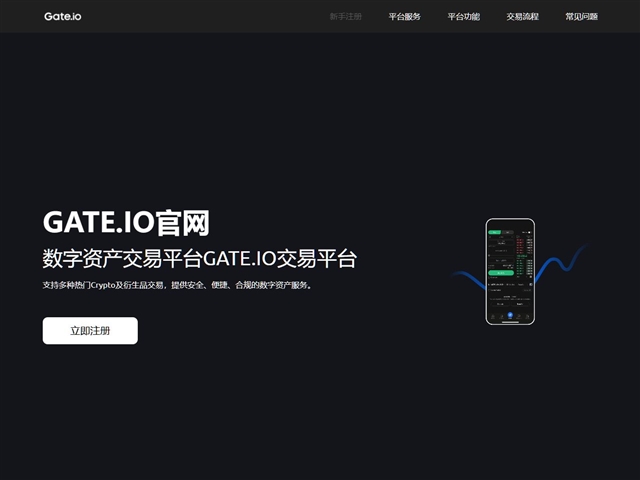The height and width of the screenshot is (480, 640).
Task: Tap the blue center icon in phone's bottom bar
Action: 510,315
